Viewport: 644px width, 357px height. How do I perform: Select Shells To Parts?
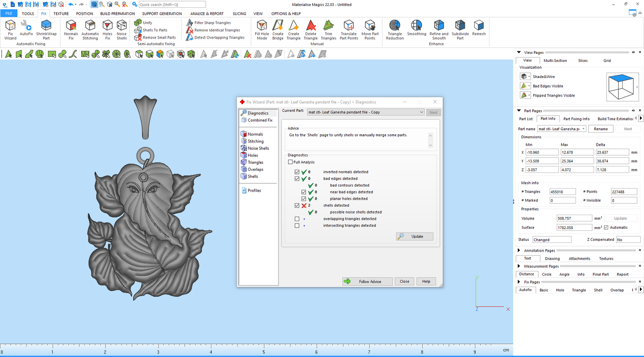coord(151,30)
